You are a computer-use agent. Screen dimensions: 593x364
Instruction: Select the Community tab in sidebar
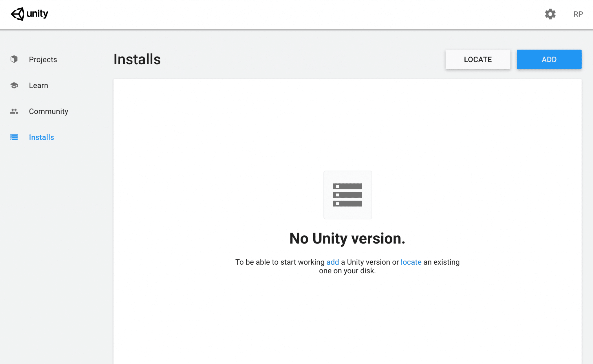pyautogui.click(x=48, y=111)
